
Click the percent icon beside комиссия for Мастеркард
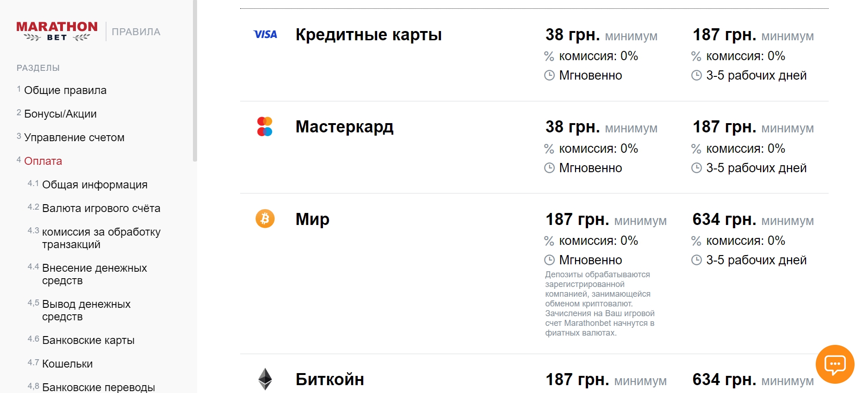point(549,149)
